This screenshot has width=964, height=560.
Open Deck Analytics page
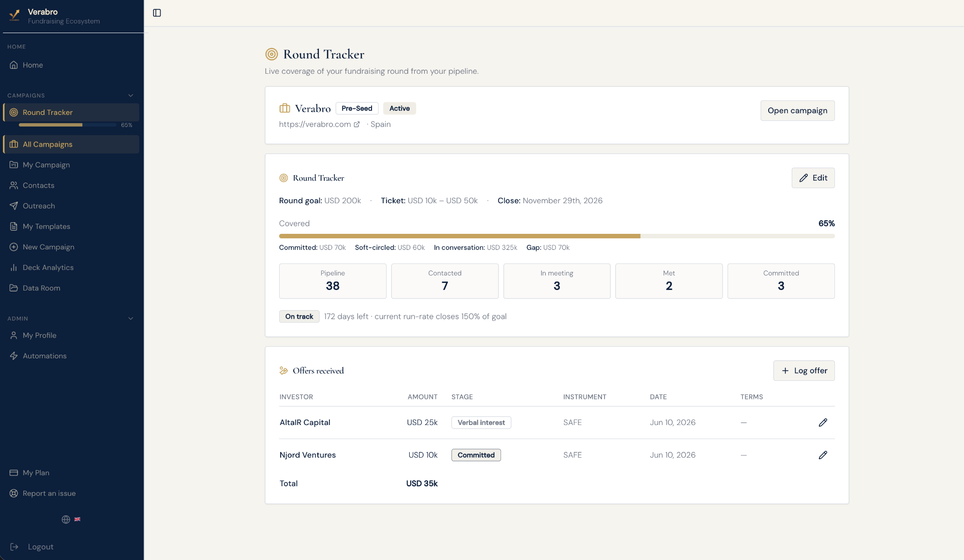click(x=71, y=268)
